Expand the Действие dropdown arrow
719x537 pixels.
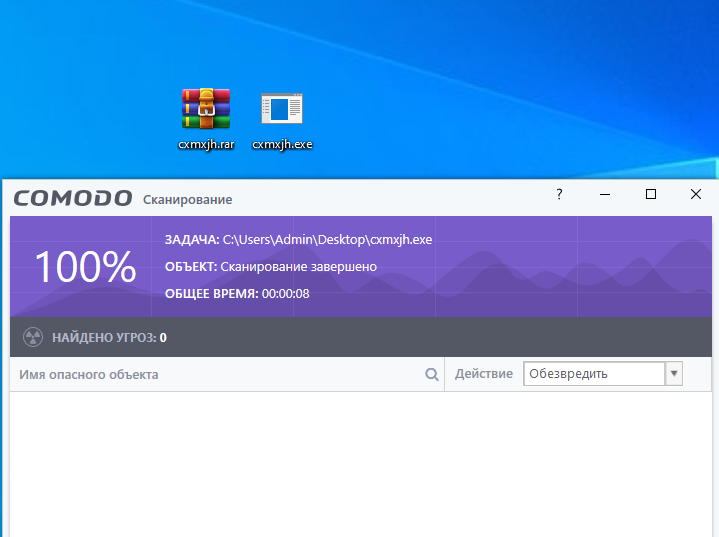(674, 373)
